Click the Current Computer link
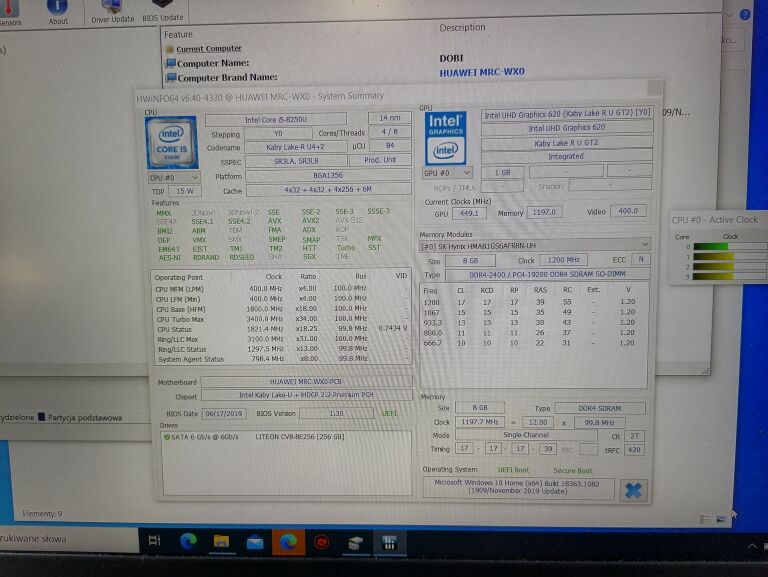Viewport: 768px width, 577px height. click(x=209, y=49)
